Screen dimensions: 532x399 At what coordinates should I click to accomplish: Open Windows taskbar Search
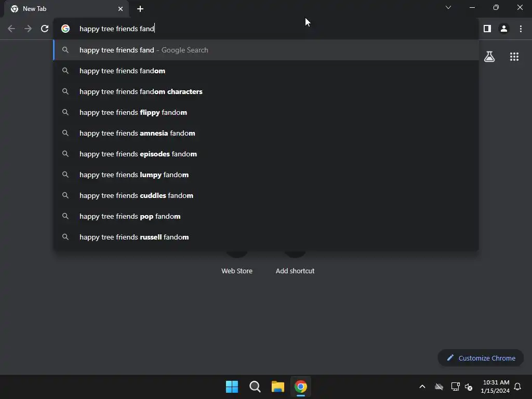point(255,387)
